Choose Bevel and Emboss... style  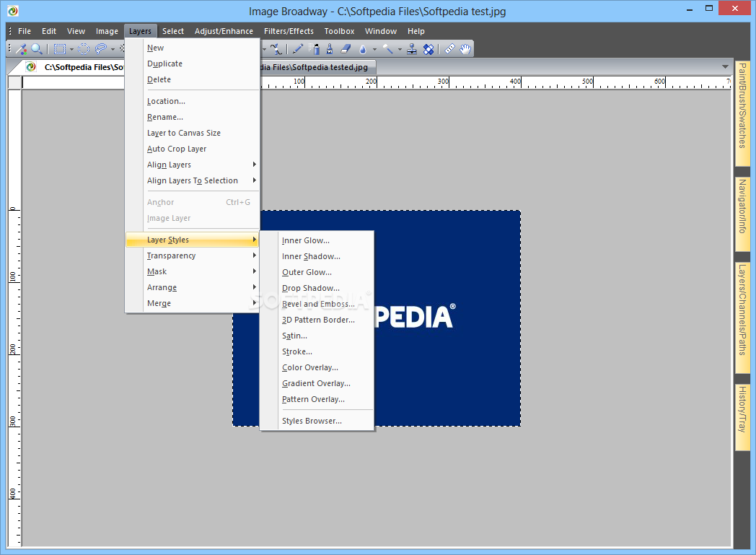[317, 305]
